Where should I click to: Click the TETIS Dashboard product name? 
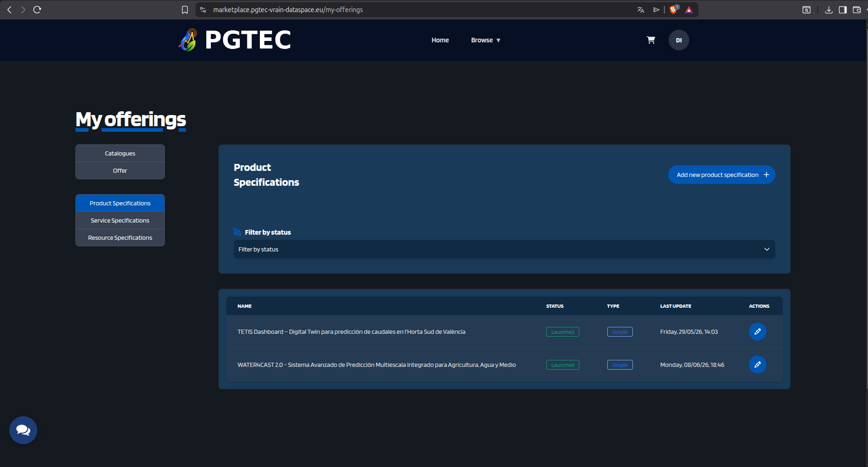(x=352, y=332)
